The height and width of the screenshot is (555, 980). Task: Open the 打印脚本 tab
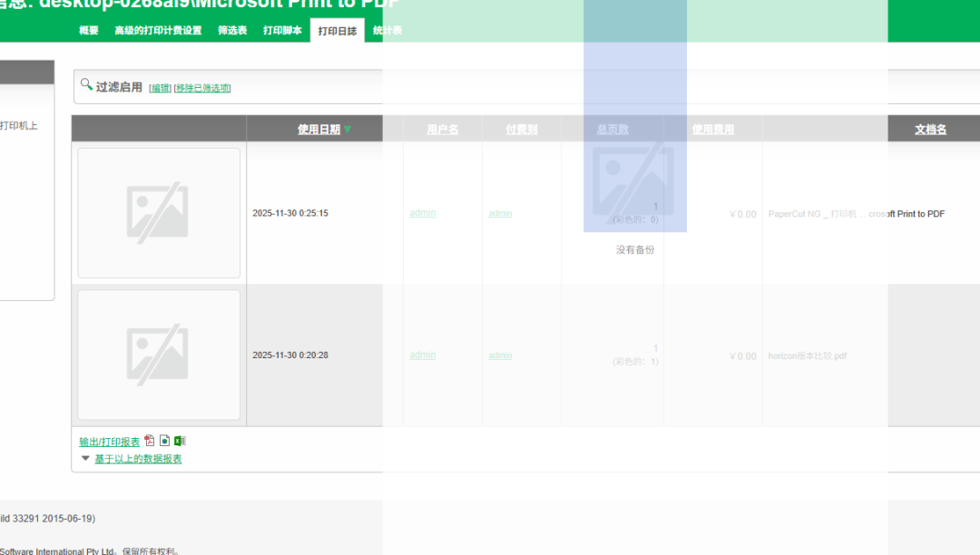(282, 31)
